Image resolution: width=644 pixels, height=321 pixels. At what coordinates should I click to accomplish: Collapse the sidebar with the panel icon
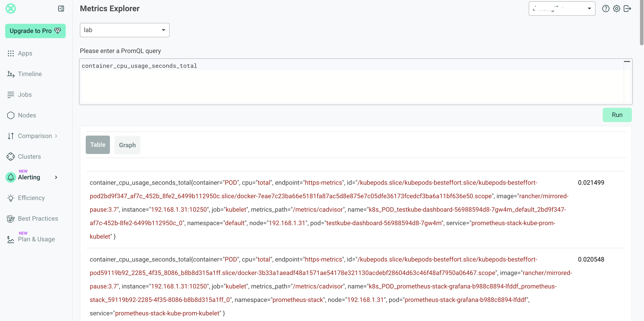pos(61,9)
